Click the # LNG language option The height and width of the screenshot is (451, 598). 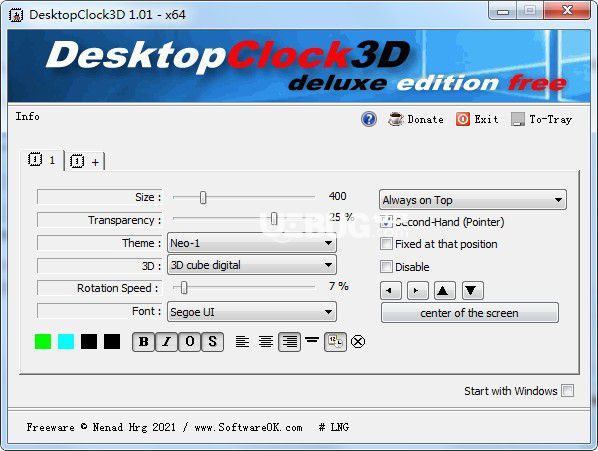click(x=334, y=427)
